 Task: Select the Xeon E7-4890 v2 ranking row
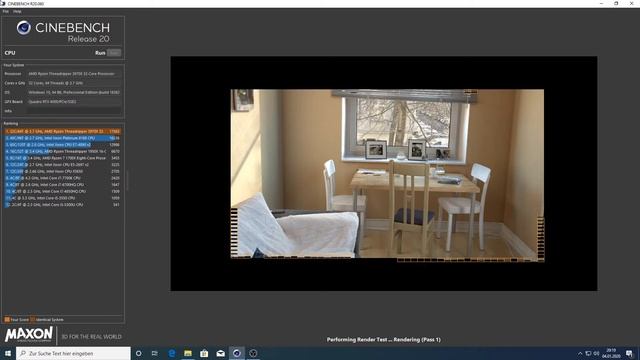[62, 145]
